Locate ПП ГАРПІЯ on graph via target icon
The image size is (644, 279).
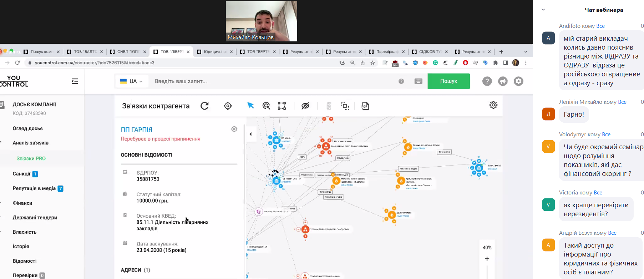tap(234, 129)
